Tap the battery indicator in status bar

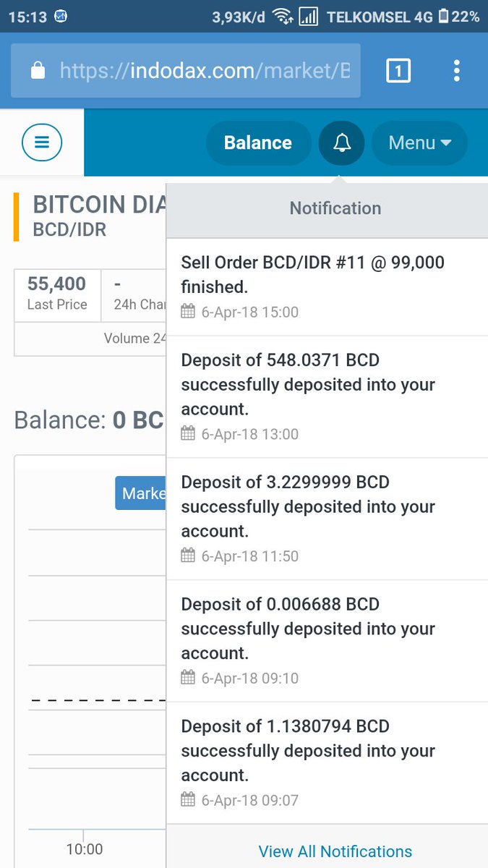(x=442, y=17)
